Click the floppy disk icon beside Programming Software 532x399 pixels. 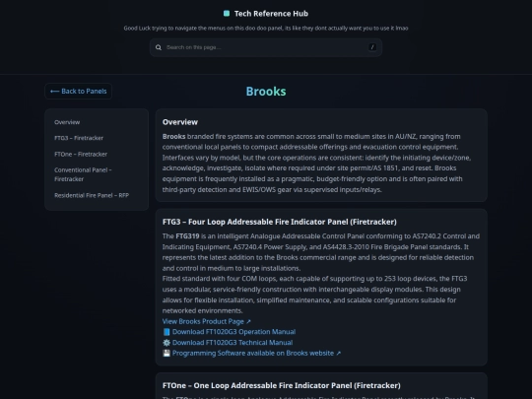point(166,354)
